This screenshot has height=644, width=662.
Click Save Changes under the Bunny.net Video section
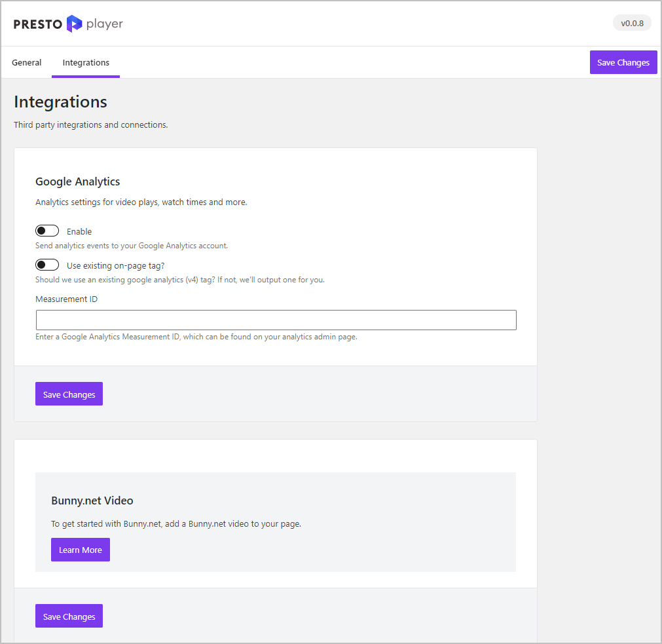coord(69,616)
